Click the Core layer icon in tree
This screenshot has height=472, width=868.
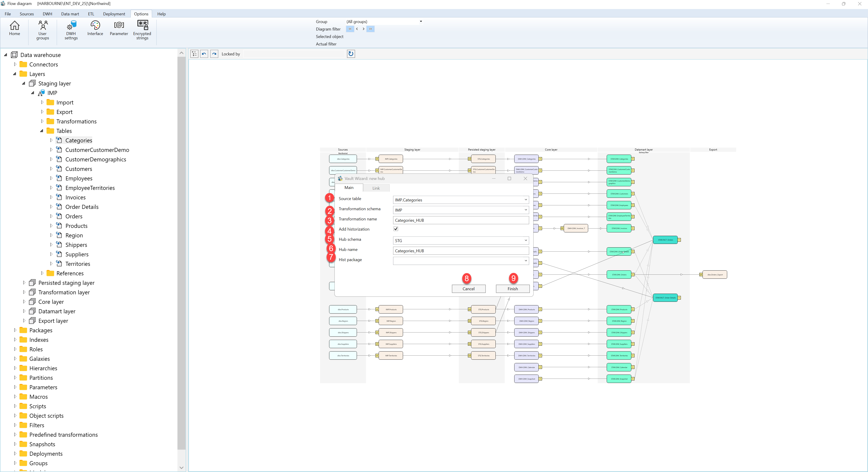click(x=32, y=302)
